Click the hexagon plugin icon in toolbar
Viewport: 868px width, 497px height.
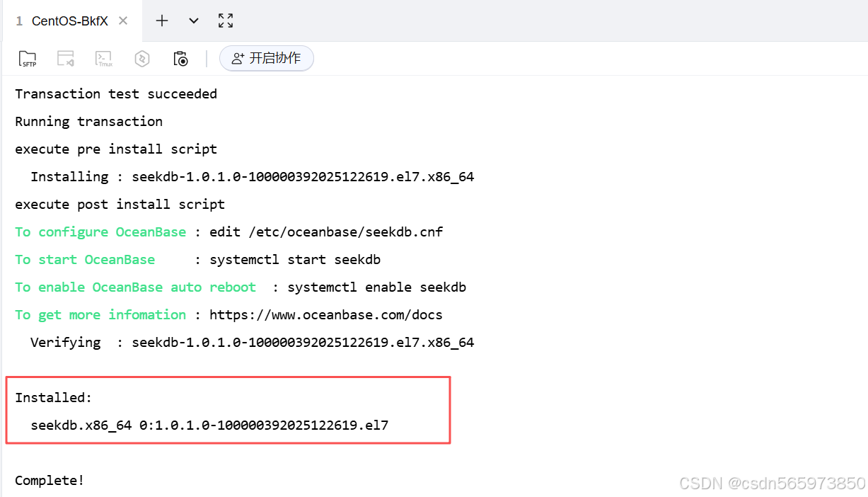click(x=142, y=59)
